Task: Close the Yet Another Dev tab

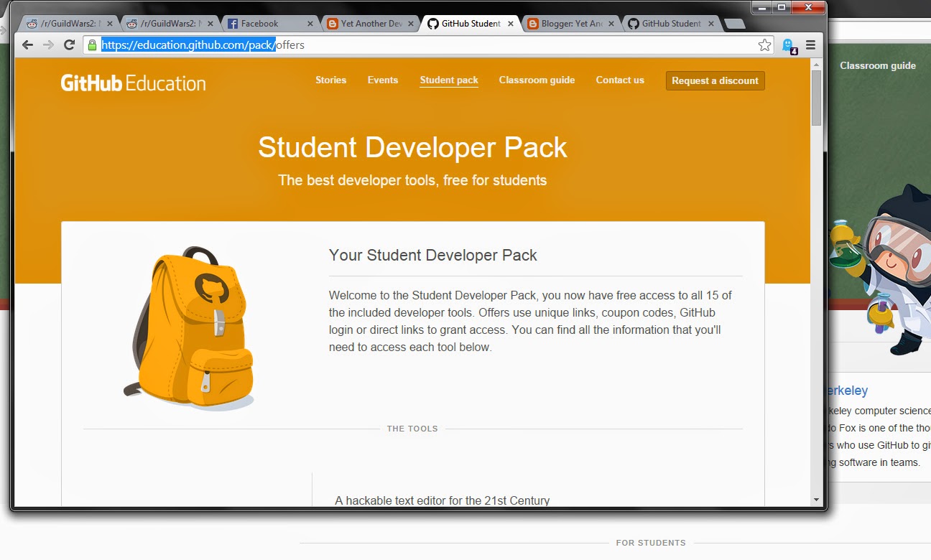Action: (410, 24)
